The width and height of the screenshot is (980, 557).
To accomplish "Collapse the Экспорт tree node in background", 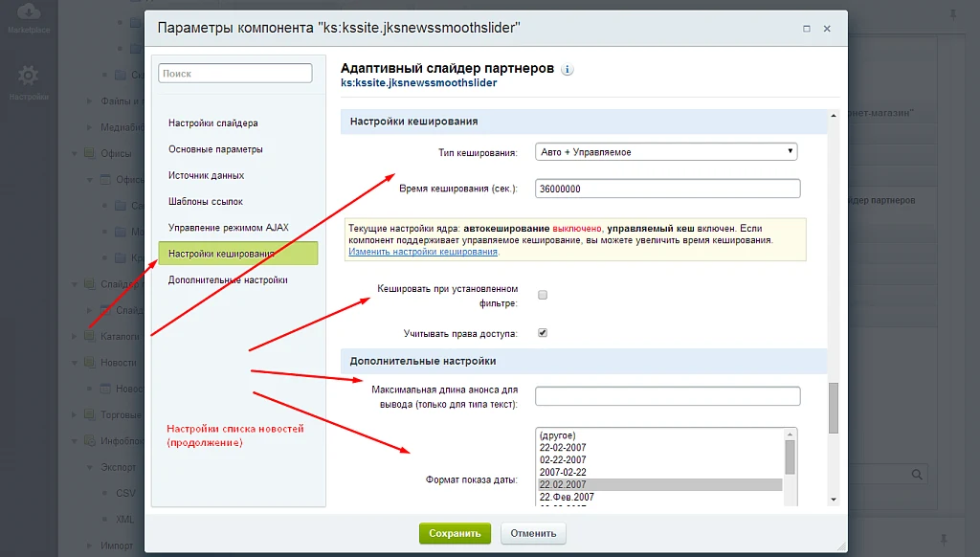I will pyautogui.click(x=89, y=468).
